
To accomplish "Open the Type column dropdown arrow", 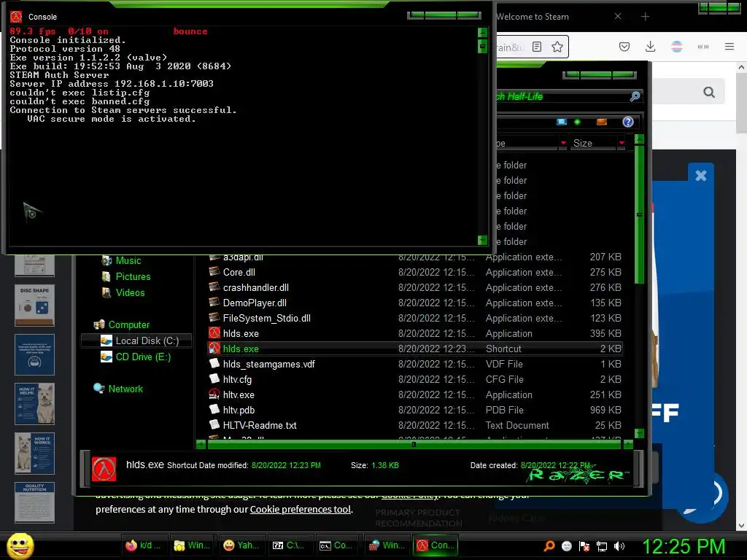I will tap(564, 143).
